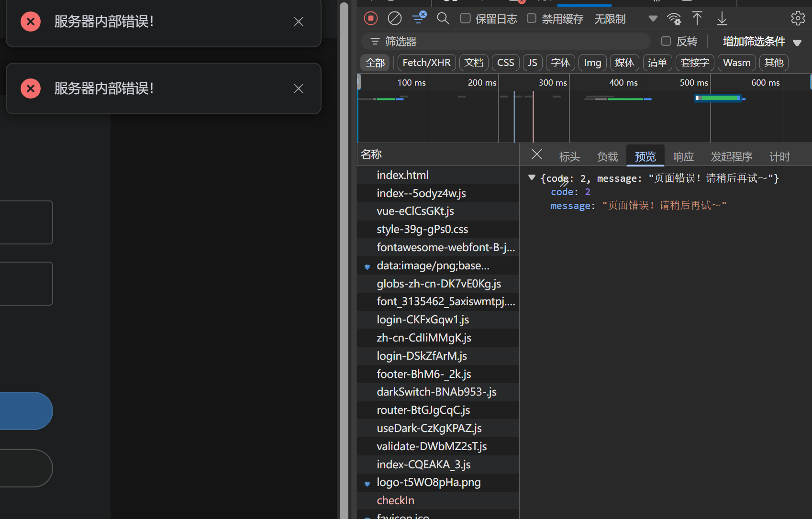The image size is (812, 519).
Task: Switch to the 响应 tab
Action: pyautogui.click(x=683, y=156)
